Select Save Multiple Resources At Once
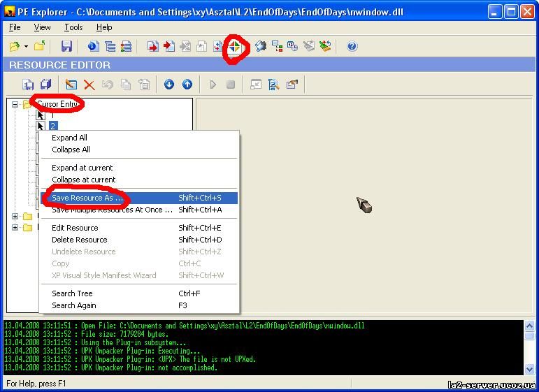 click(139, 210)
